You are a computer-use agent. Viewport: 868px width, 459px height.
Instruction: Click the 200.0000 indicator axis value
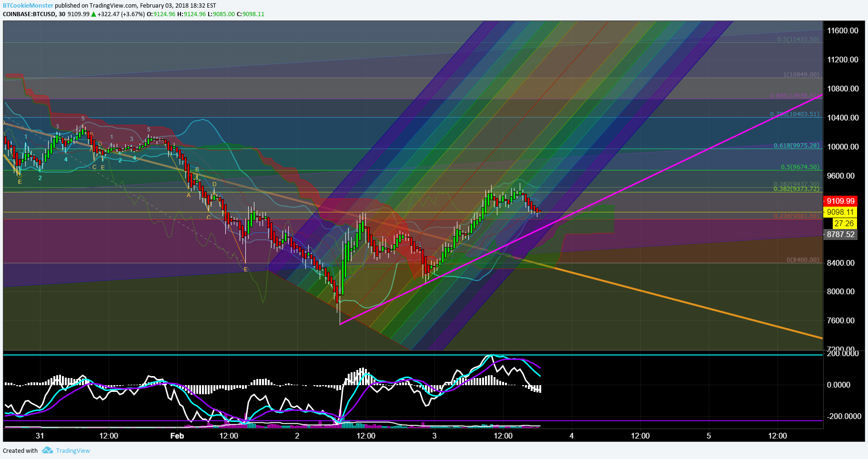tap(843, 353)
